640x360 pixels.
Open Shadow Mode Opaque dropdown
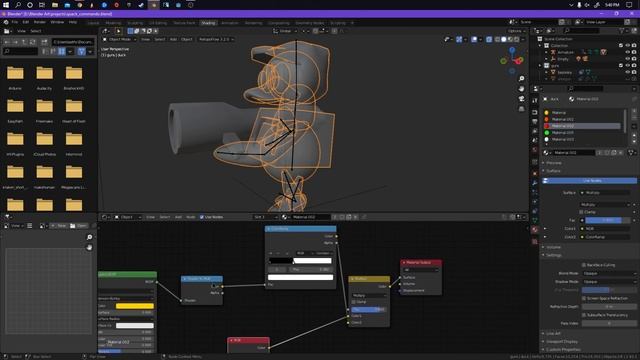pos(609,282)
